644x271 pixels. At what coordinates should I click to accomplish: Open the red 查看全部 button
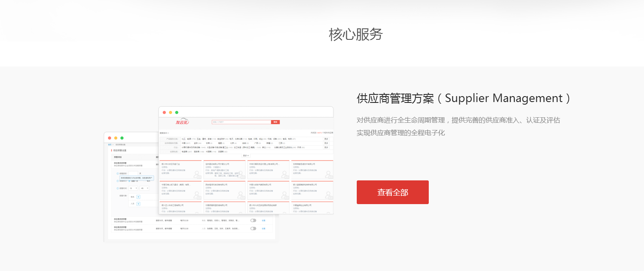tap(393, 192)
